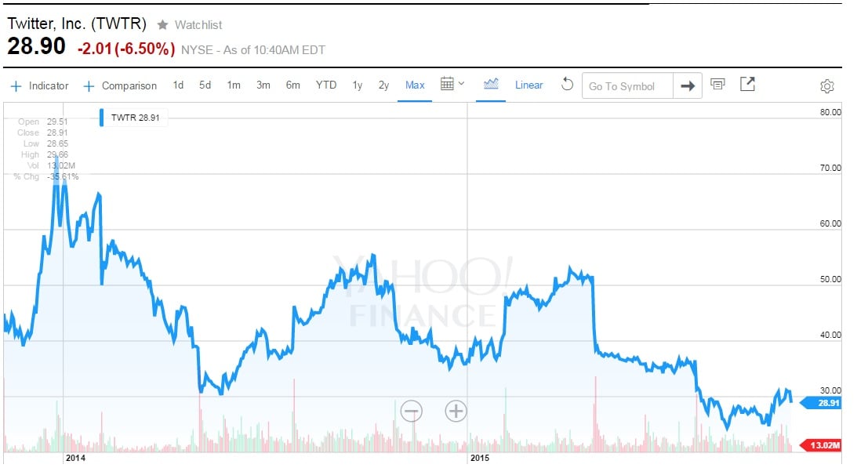The height and width of the screenshot is (468, 868).
Task: Select the 5d time range
Action: (x=205, y=85)
